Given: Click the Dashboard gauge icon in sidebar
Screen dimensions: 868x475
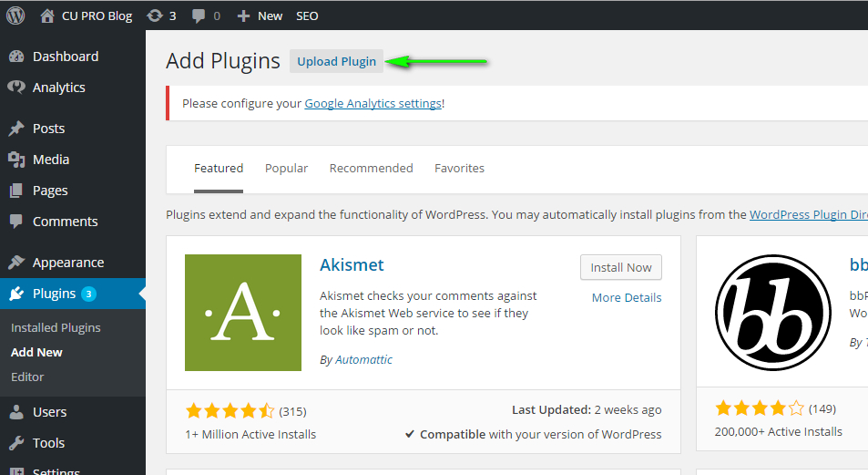Looking at the screenshot, I should tap(16, 57).
